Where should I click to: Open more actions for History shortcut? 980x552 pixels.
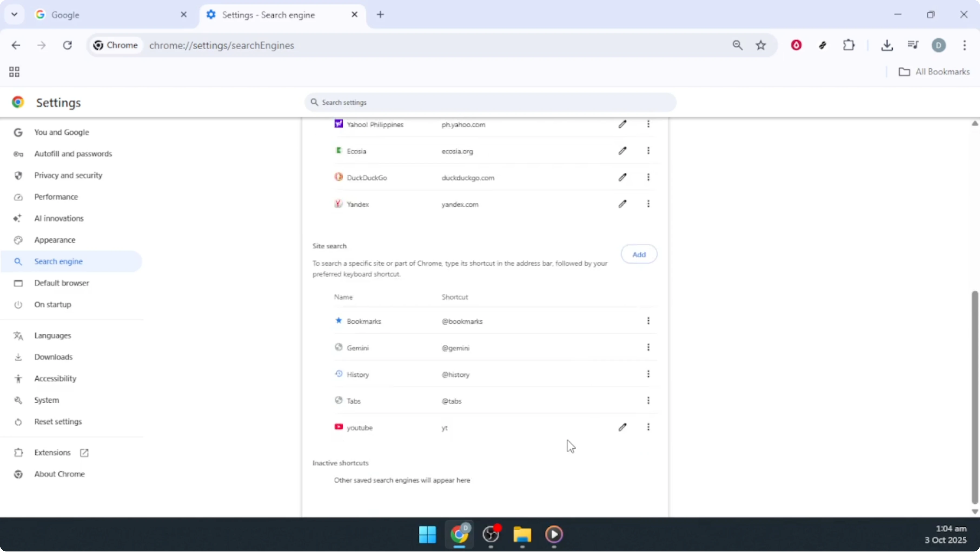(x=648, y=374)
